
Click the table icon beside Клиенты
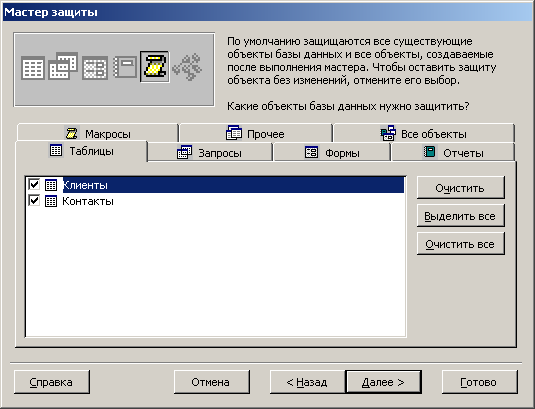click(x=51, y=185)
